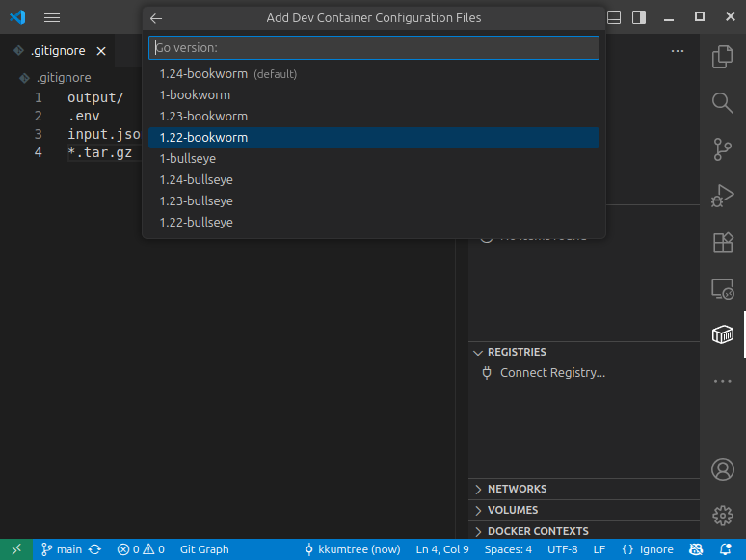Click the plug icon beside Connect Registry
The height and width of the screenshot is (560, 746).
tap(486, 373)
